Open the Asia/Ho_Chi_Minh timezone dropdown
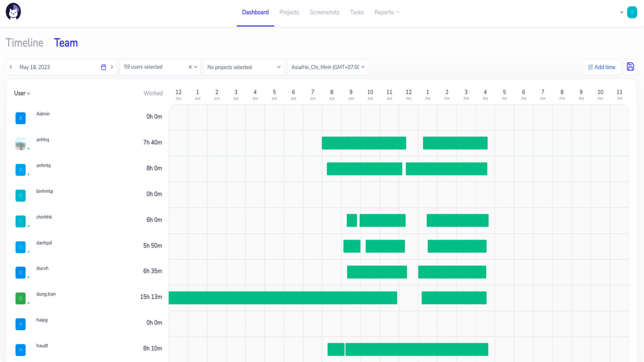The height and width of the screenshot is (362, 644). click(x=327, y=67)
